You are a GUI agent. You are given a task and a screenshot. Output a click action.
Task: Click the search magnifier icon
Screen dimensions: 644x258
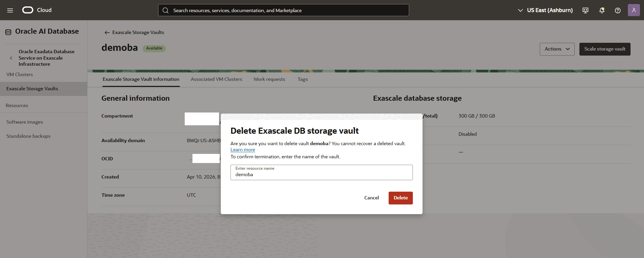(165, 10)
